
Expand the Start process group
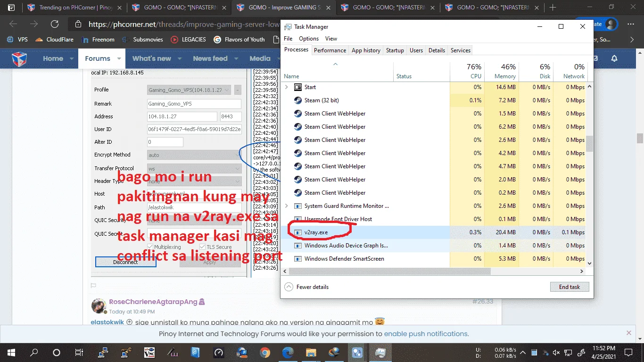point(286,87)
